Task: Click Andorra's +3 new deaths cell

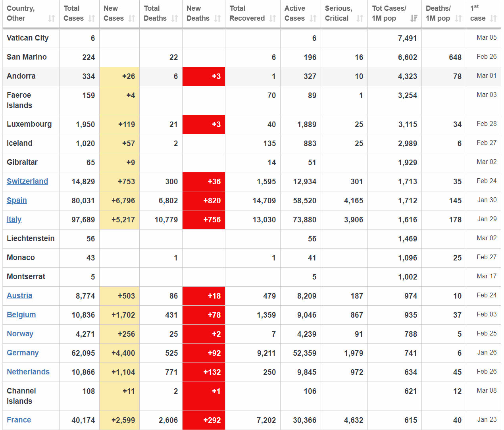Action: click(204, 76)
